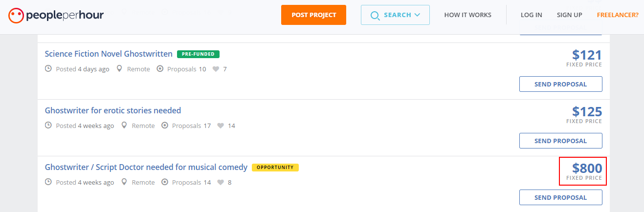The height and width of the screenshot is (212, 644).
Task: Favorite the musical comedy project heart
Action: (x=221, y=183)
